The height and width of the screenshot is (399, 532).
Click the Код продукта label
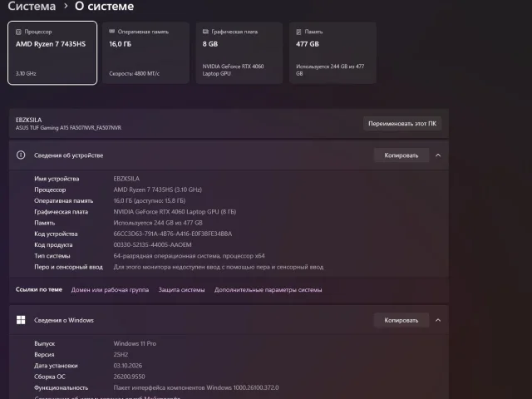(53, 244)
